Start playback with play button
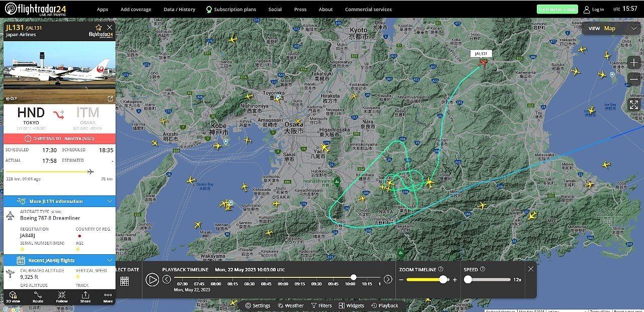Viewport: 644px width, 312px height. pos(152,280)
